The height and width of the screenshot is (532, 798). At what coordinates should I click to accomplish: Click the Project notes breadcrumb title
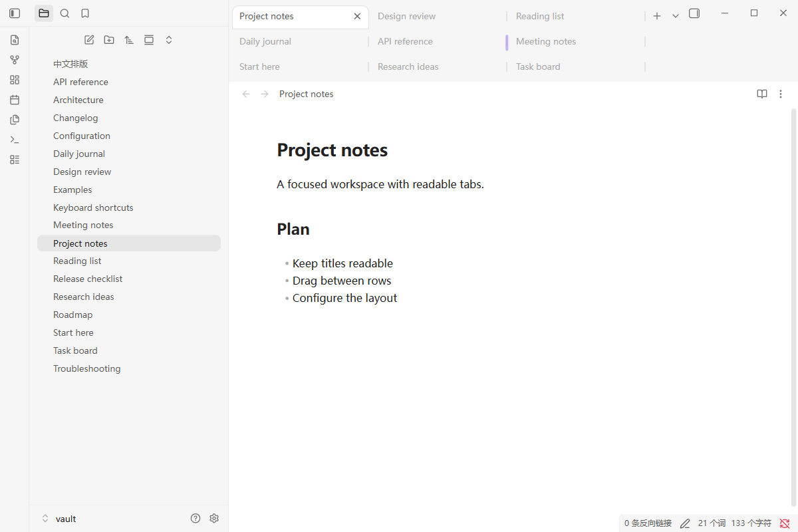(307, 94)
